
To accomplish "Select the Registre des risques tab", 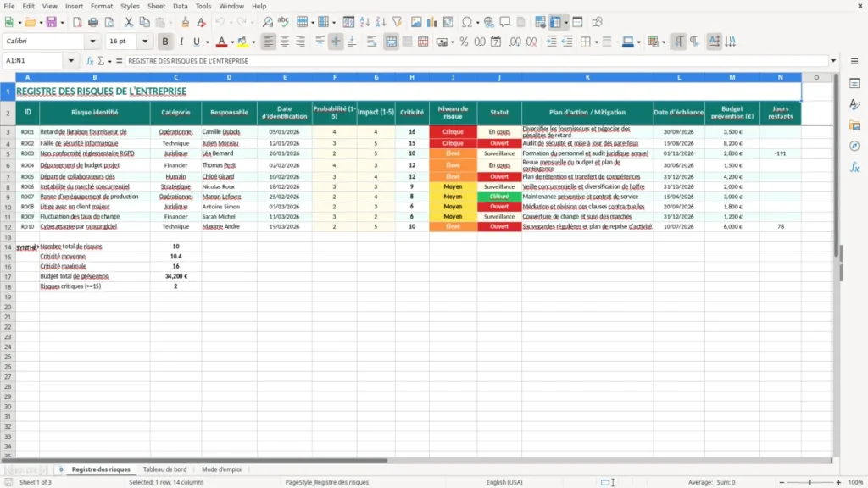I will (x=101, y=469).
